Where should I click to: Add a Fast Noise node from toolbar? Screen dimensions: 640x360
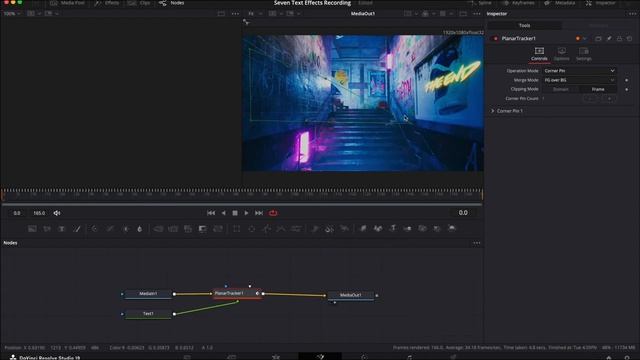pyautogui.click(x=47, y=229)
